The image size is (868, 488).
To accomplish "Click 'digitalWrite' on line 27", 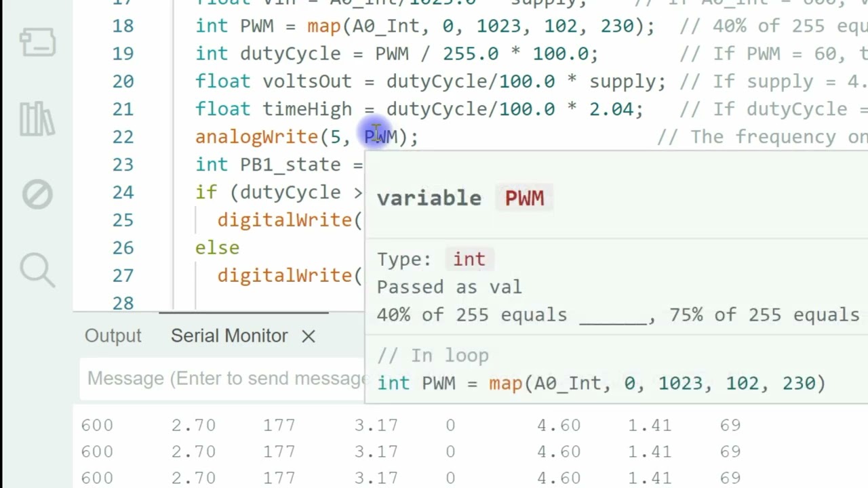I will click(285, 276).
